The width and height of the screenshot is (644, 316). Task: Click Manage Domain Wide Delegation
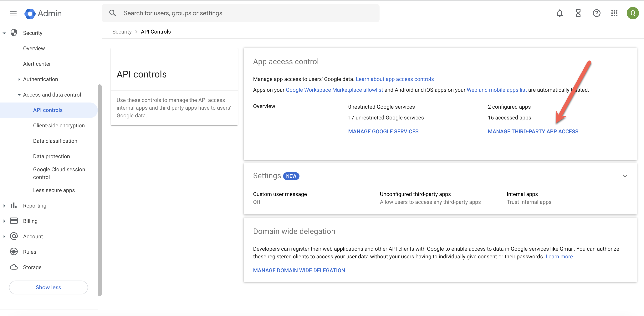(299, 270)
